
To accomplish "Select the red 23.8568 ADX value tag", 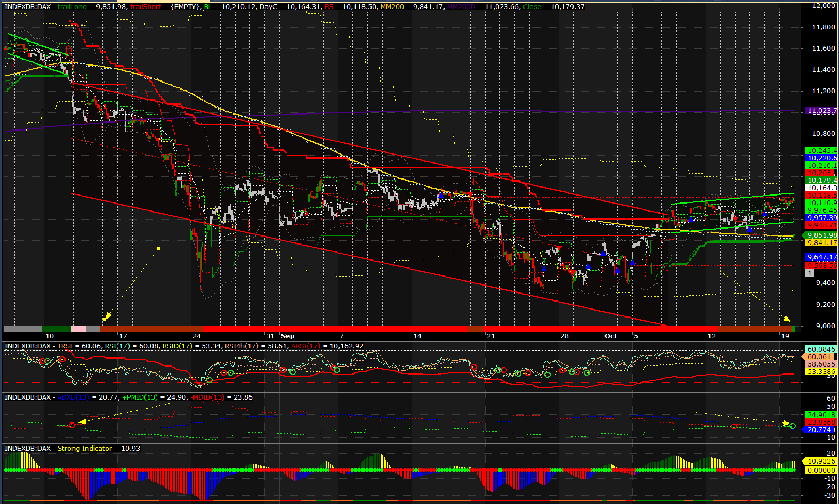I will tap(821, 422).
